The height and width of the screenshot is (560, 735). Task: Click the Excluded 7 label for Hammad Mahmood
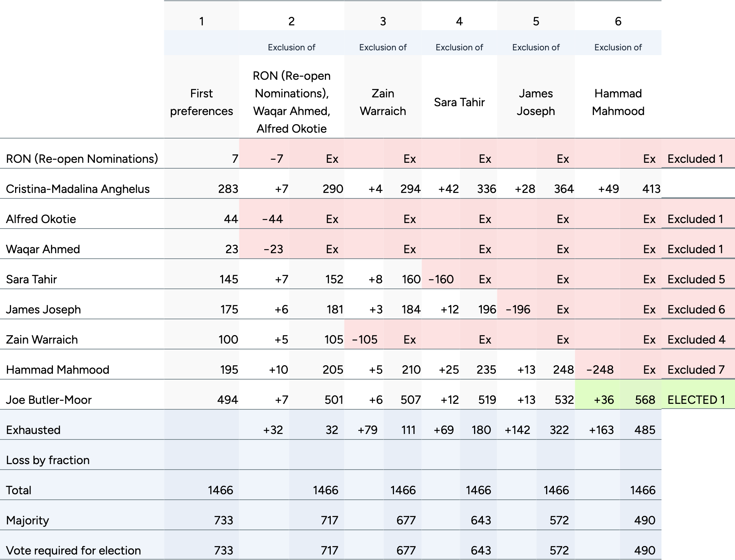(x=696, y=369)
